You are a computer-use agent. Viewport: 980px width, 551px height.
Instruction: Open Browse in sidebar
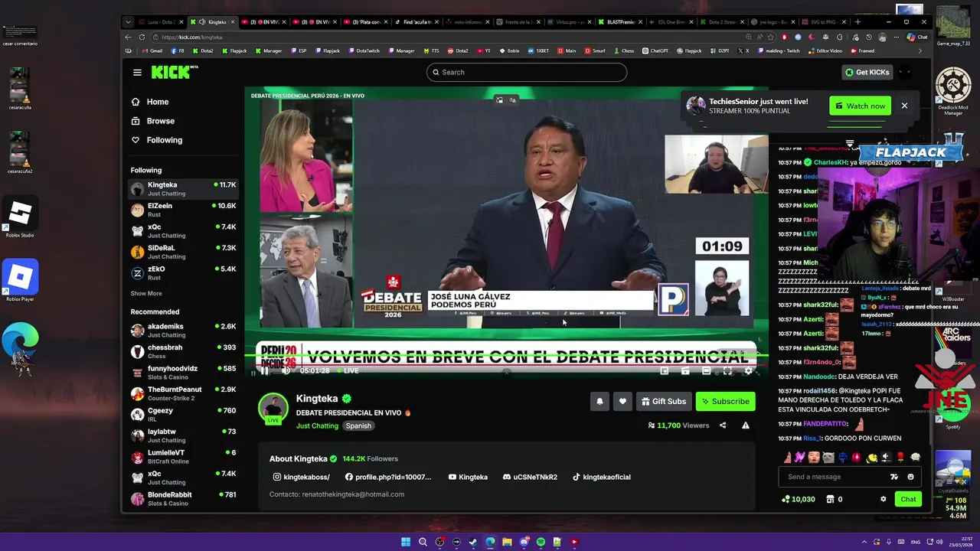(x=153, y=121)
